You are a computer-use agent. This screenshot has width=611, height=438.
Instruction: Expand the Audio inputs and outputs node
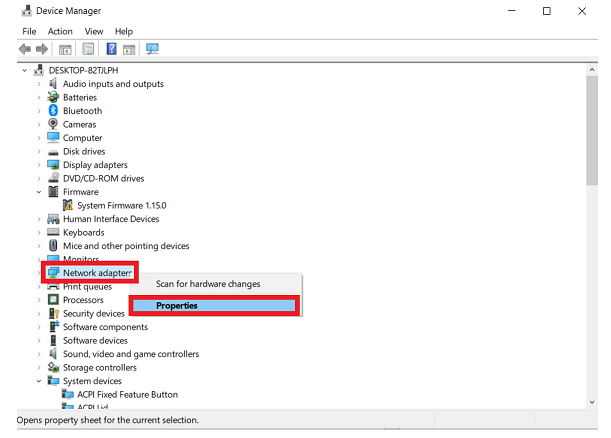point(39,84)
